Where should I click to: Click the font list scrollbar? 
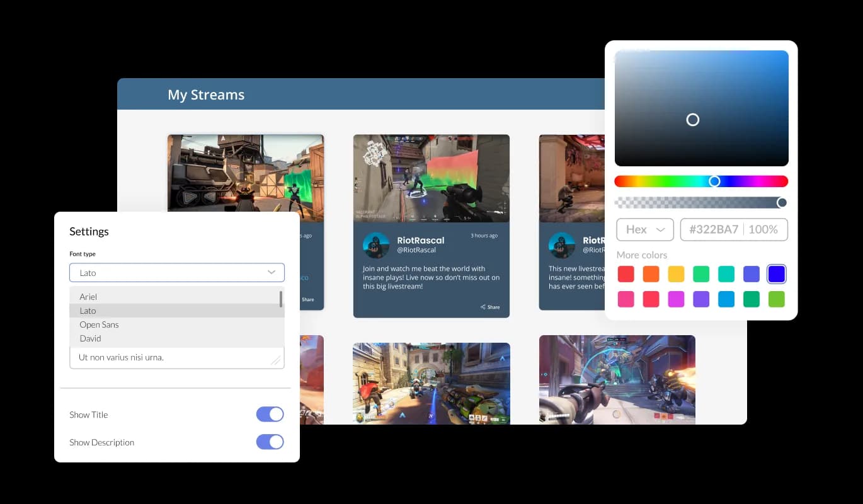(281, 299)
